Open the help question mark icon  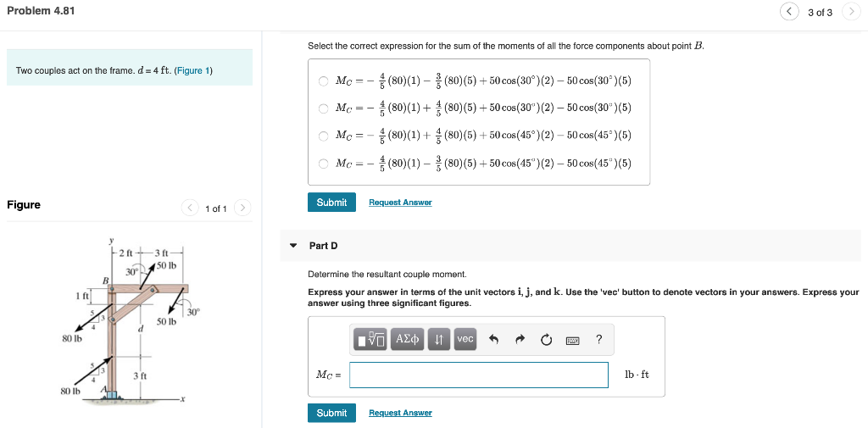(598, 340)
